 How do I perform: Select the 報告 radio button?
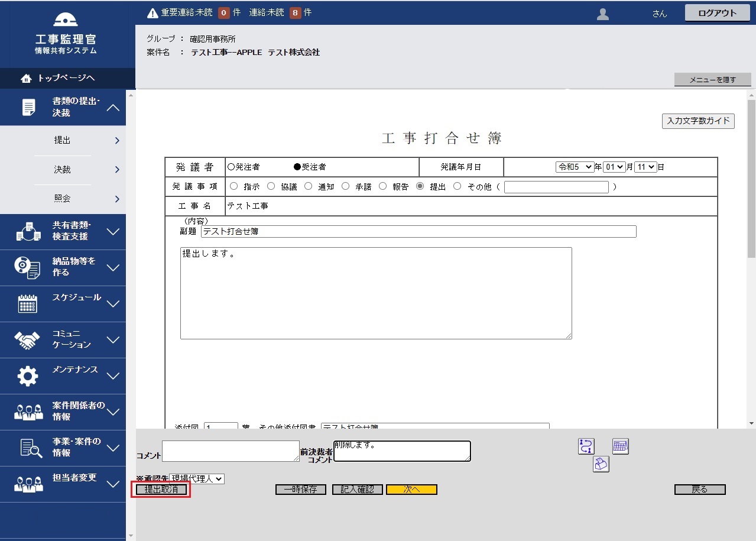(x=383, y=186)
